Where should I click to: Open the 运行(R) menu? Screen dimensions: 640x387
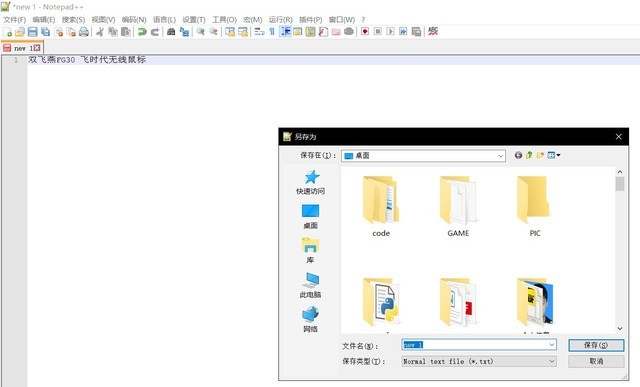(280, 20)
